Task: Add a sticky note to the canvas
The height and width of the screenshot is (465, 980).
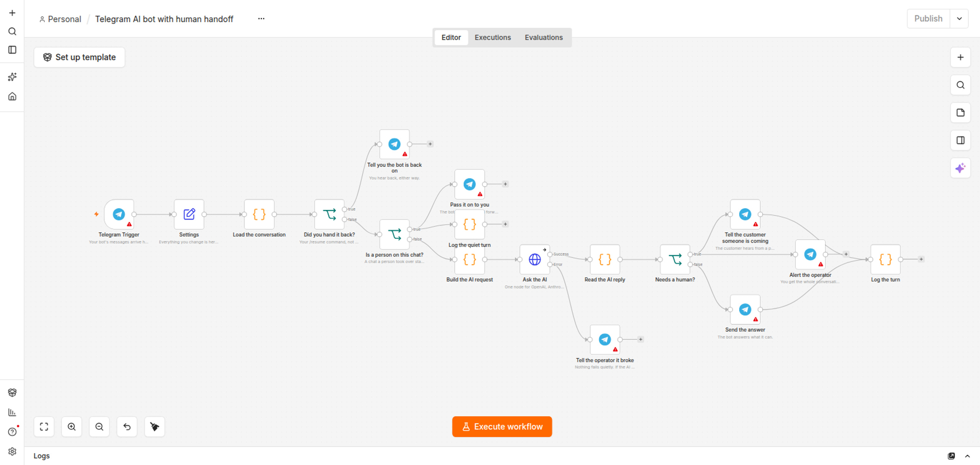Action: click(x=960, y=113)
